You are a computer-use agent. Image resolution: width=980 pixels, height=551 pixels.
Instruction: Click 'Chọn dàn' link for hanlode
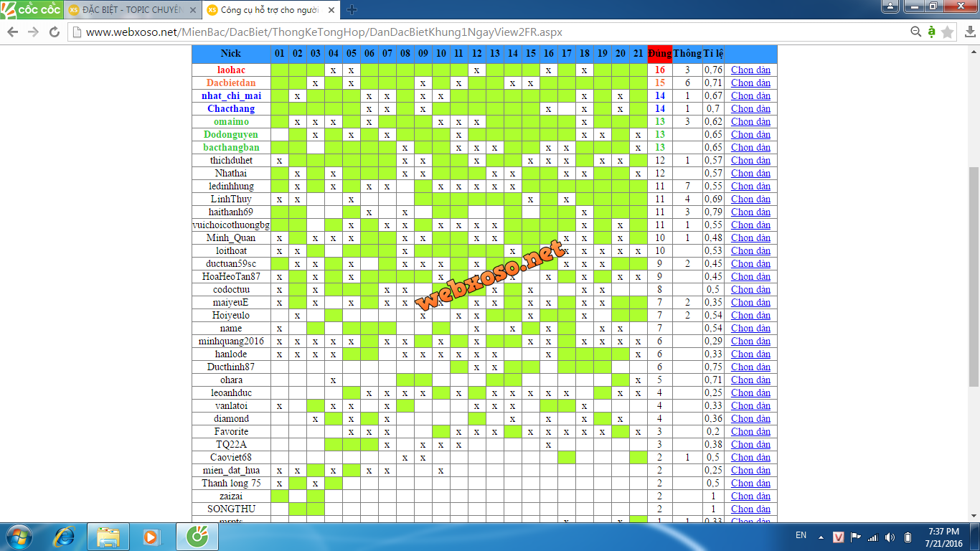[750, 354]
